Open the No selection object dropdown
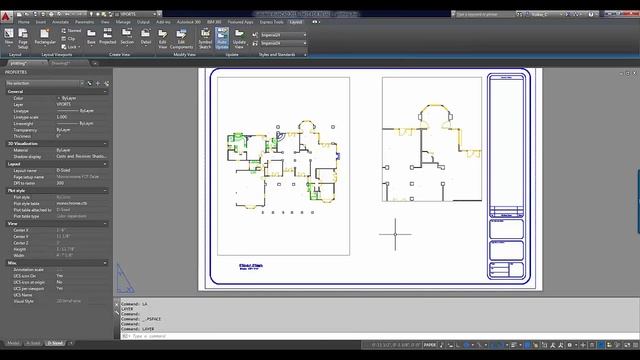Image resolution: width=640 pixels, height=360 pixels. [x=45, y=83]
